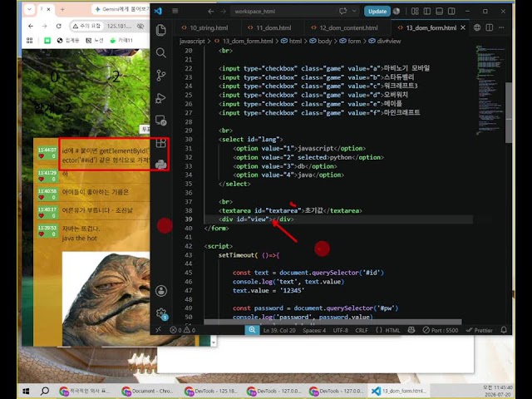Reload the page in Chrome

(59, 26)
